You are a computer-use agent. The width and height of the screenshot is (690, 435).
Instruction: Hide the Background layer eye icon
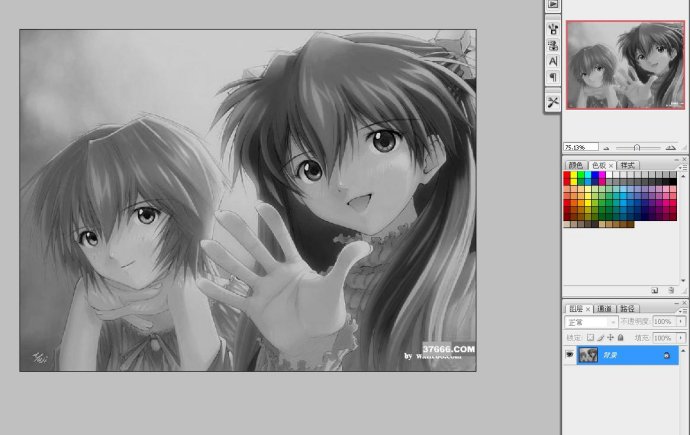coord(570,355)
